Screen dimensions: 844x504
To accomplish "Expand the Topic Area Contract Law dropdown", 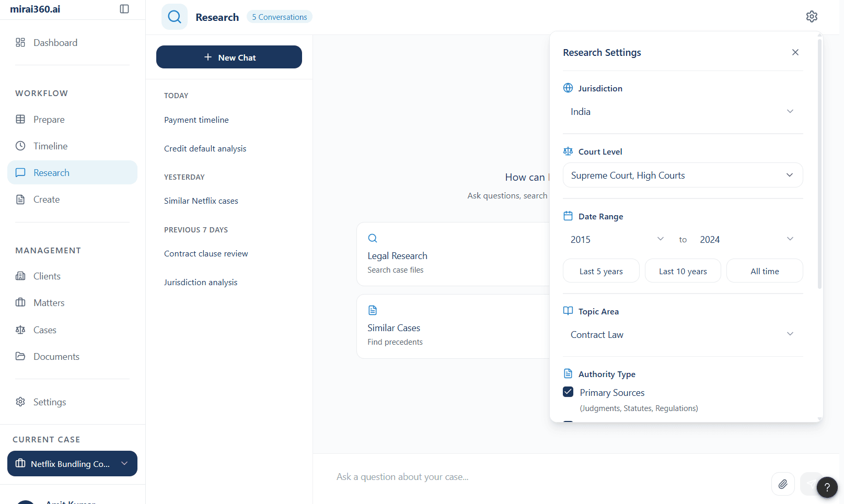I will coord(682,335).
